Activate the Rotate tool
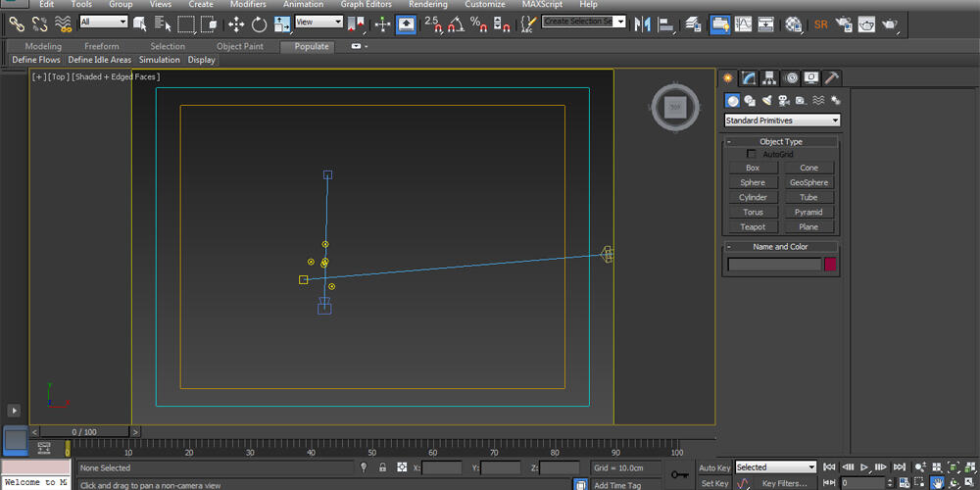This screenshot has width=980, height=490. (260, 24)
